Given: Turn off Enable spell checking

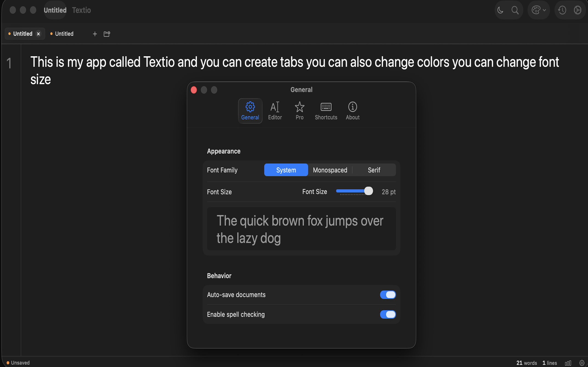Looking at the screenshot, I should [388, 314].
